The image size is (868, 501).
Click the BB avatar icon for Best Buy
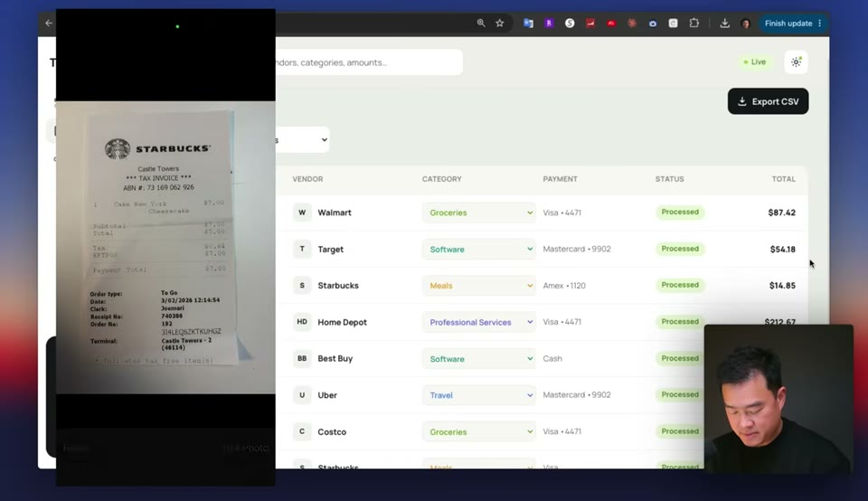point(302,358)
